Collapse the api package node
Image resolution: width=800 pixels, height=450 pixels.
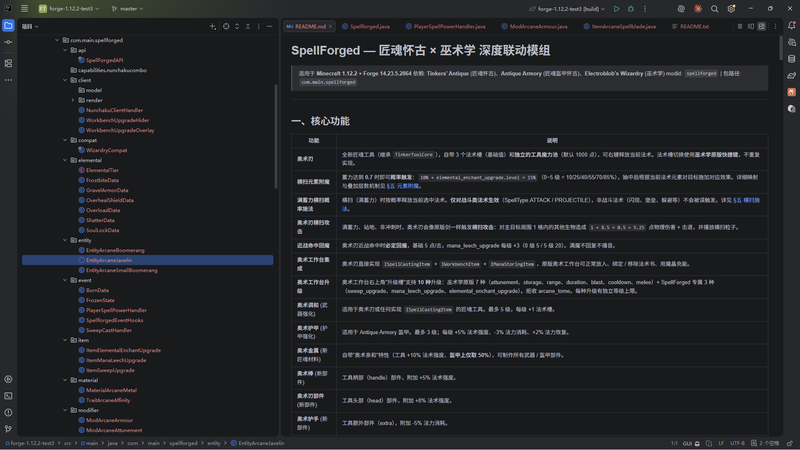coord(65,50)
